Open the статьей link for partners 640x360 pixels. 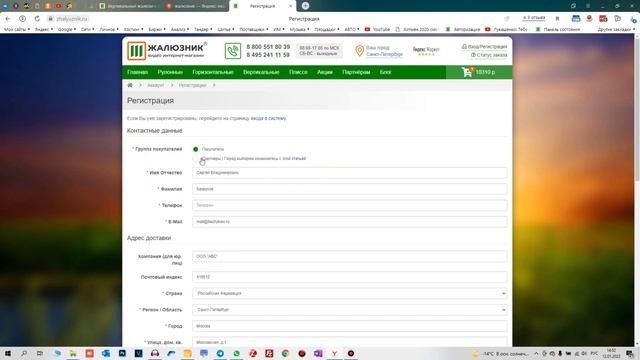[x=298, y=158]
